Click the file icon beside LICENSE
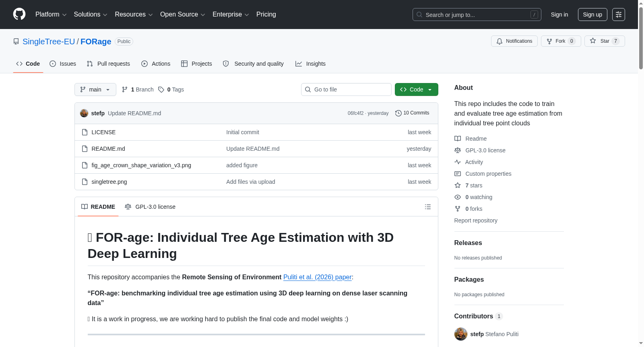 click(x=85, y=132)
